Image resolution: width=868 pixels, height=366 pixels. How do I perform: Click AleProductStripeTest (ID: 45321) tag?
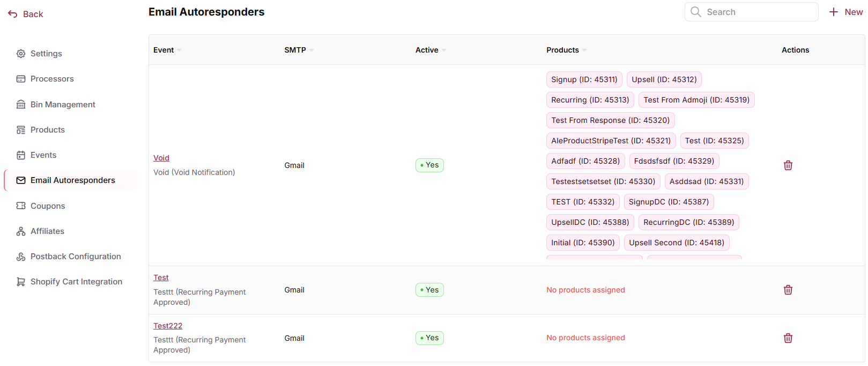tap(611, 141)
